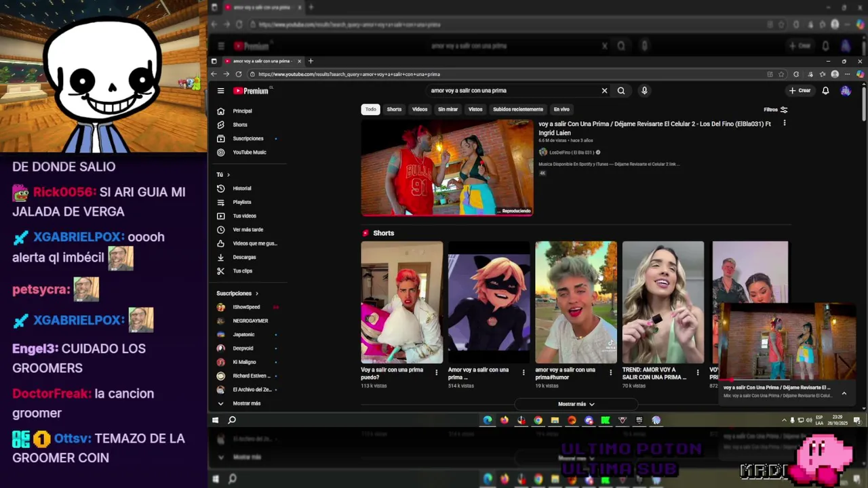
Task: Open Microsoft Edge from the taskbar
Action: pos(488,420)
